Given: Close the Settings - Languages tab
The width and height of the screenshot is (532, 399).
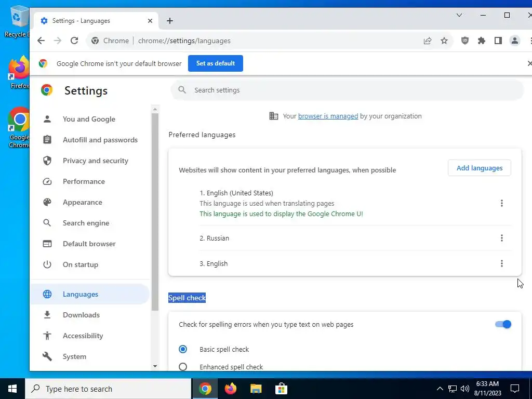Looking at the screenshot, I should (150, 21).
